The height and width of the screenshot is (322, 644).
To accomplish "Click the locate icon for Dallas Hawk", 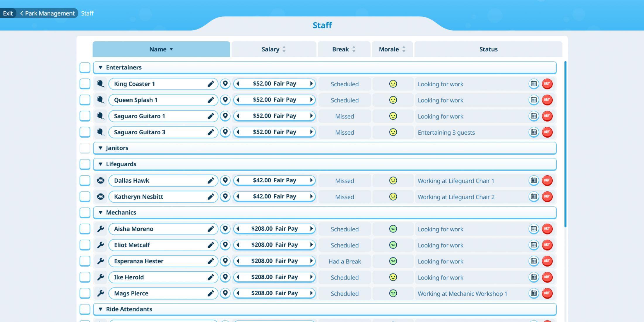I will click(225, 180).
